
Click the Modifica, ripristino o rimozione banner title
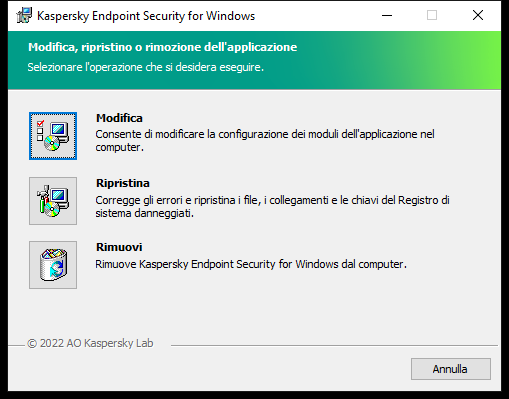point(163,47)
